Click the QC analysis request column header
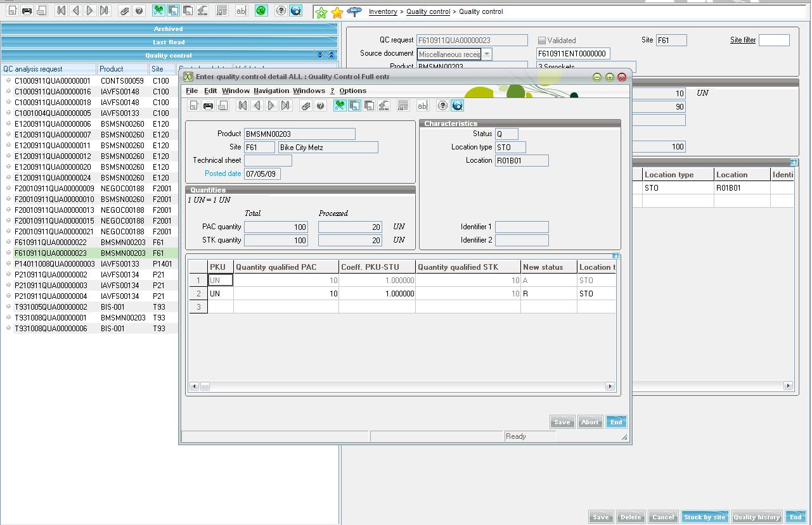 click(x=48, y=68)
